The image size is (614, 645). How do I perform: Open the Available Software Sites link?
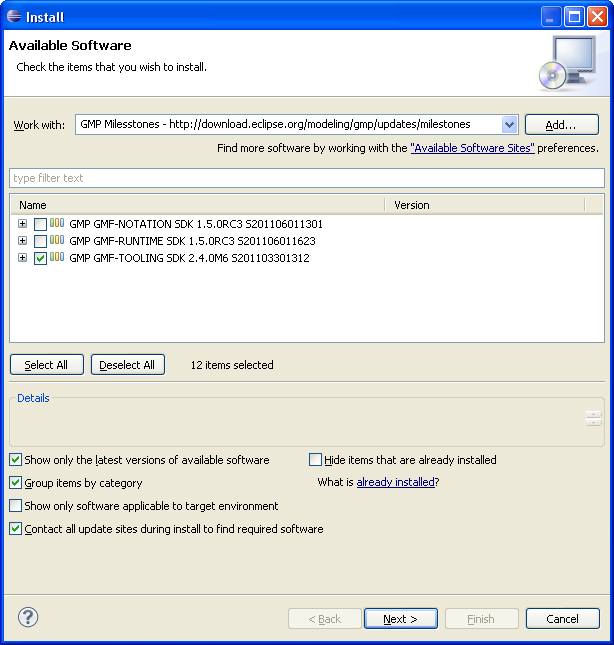click(473, 148)
